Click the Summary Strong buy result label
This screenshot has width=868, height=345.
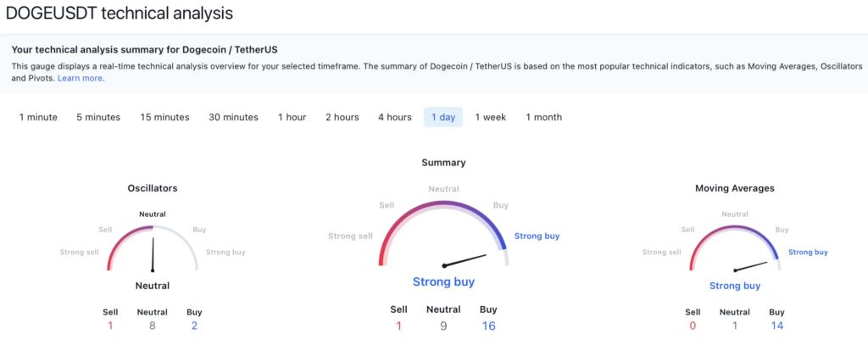443,281
